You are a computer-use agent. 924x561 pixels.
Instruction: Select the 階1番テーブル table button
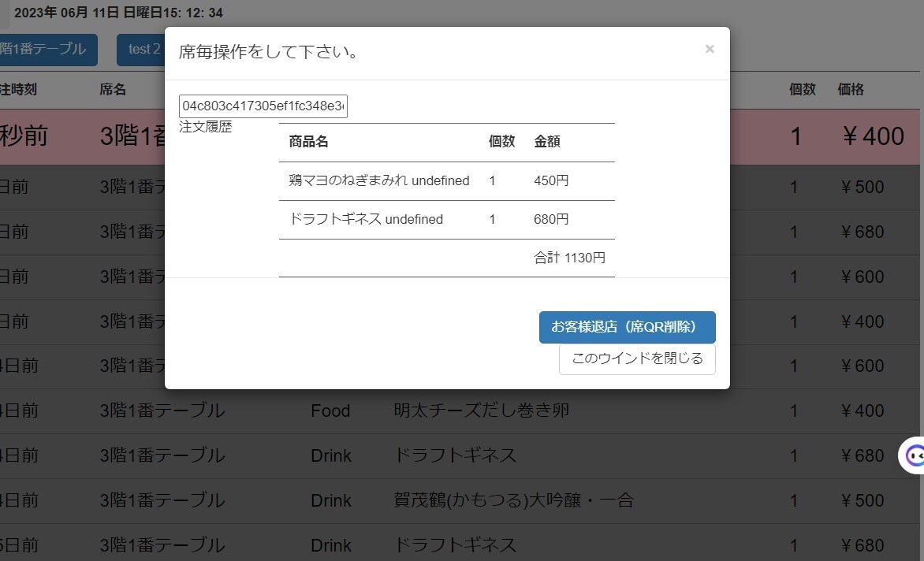click(x=47, y=50)
